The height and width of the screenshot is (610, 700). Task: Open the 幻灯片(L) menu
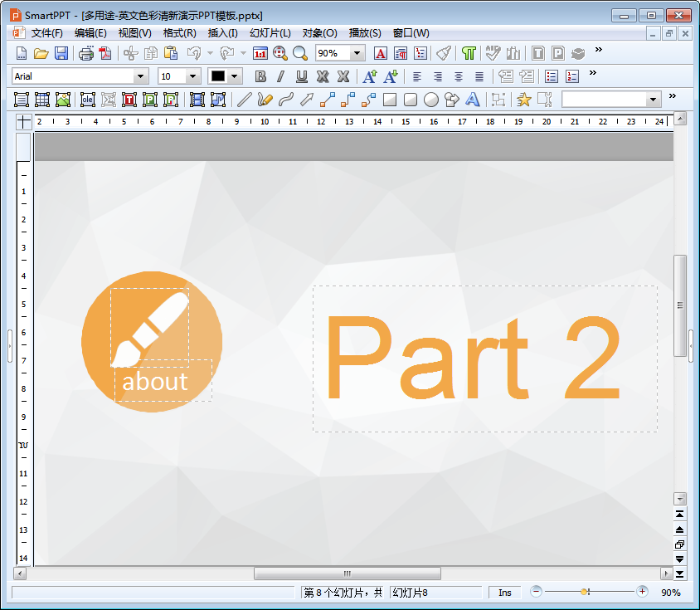(270, 33)
